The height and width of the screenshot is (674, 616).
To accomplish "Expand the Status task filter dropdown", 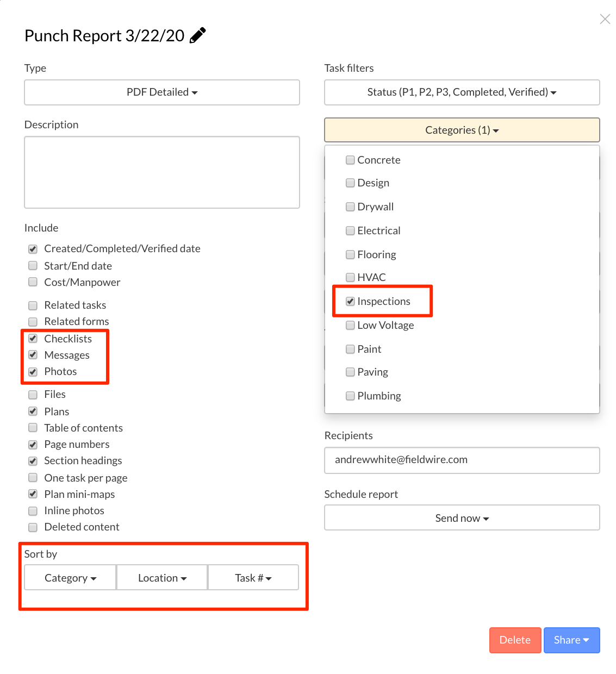I will pos(462,92).
